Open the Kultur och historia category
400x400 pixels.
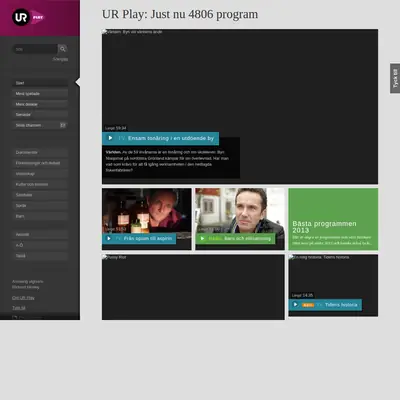40,184
